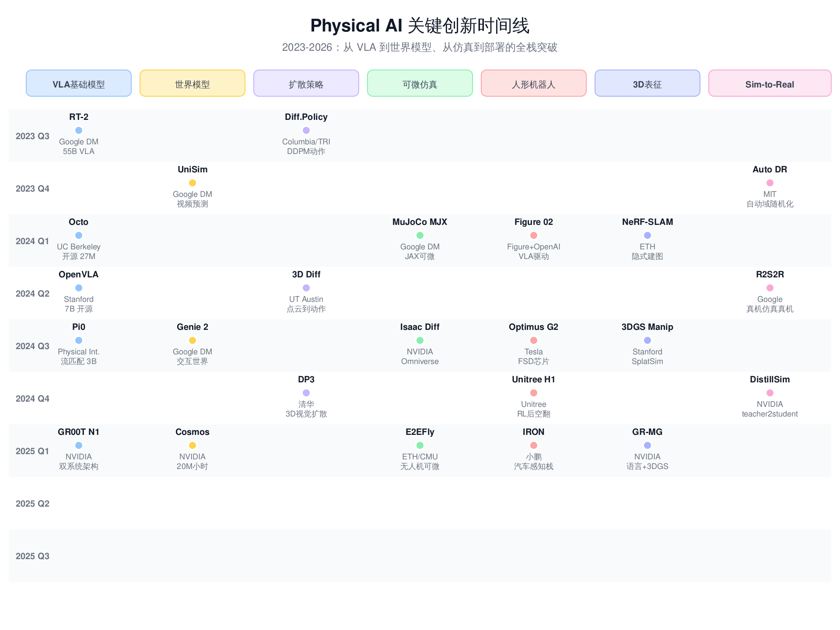Click the 视频预测 description under UniSim
This screenshot has height=630, width=840.
coord(192,204)
